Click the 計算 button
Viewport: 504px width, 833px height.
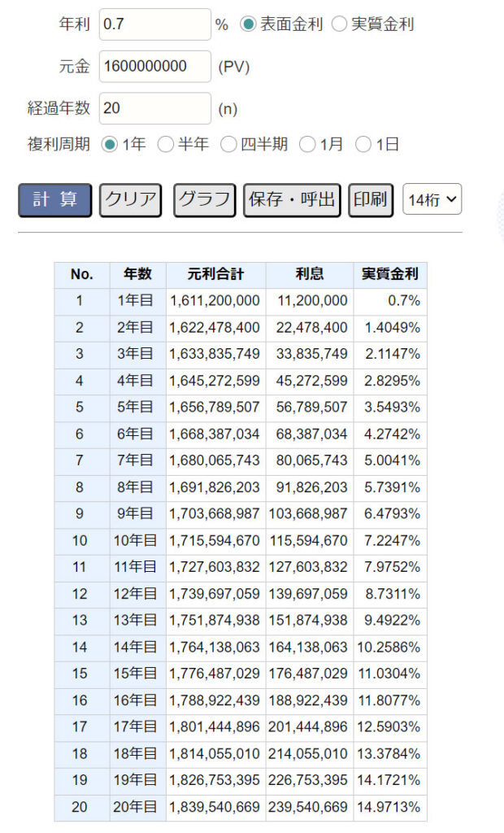pyautogui.click(x=55, y=200)
